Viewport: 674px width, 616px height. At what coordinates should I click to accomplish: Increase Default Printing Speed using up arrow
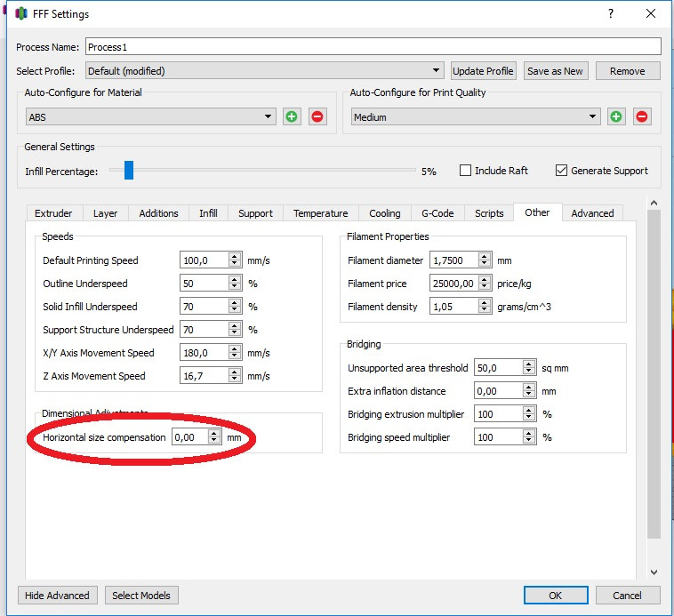click(235, 256)
